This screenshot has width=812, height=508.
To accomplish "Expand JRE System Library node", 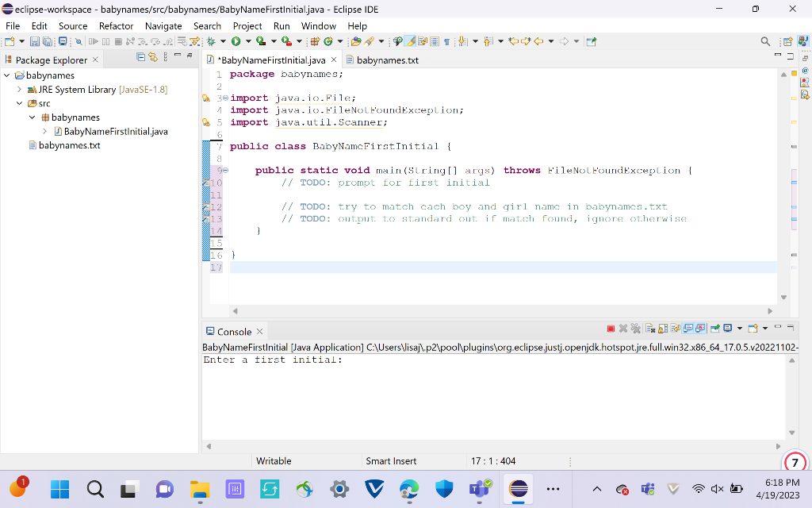I will coord(20,89).
